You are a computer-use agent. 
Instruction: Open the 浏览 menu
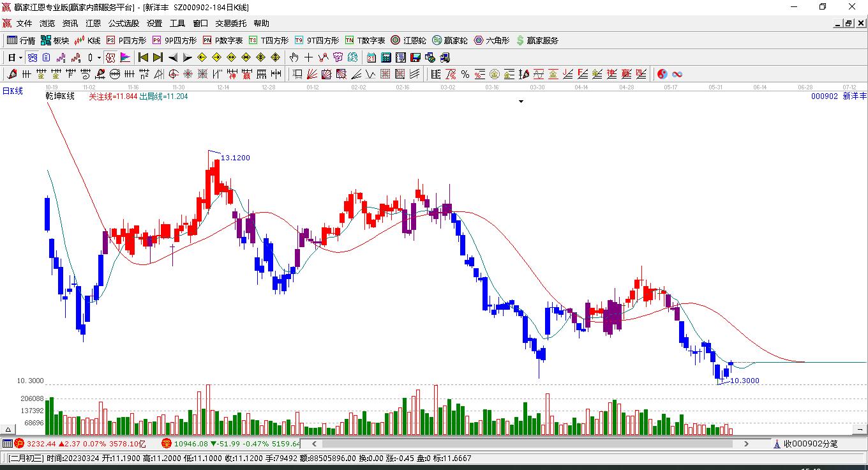47,24
